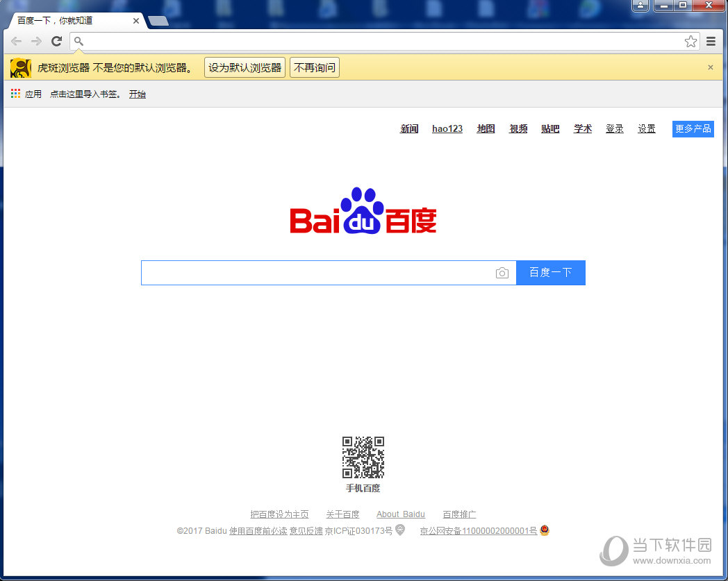
Task: Open the browser hamburger menu
Action: (x=711, y=41)
